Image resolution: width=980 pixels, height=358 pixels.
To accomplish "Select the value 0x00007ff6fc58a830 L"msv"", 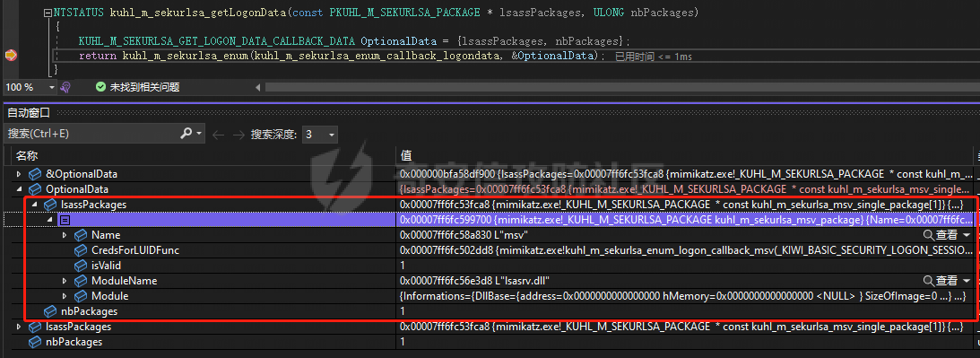I will click(x=464, y=235).
